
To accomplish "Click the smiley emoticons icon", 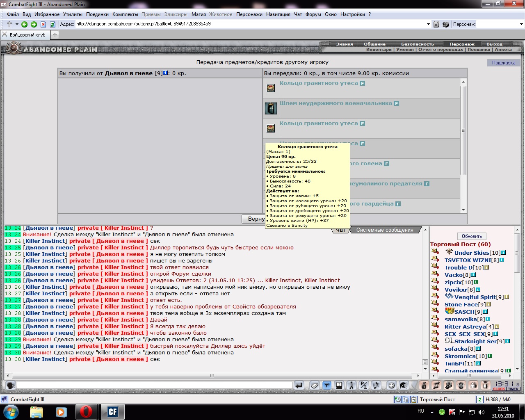I will (x=391, y=385).
